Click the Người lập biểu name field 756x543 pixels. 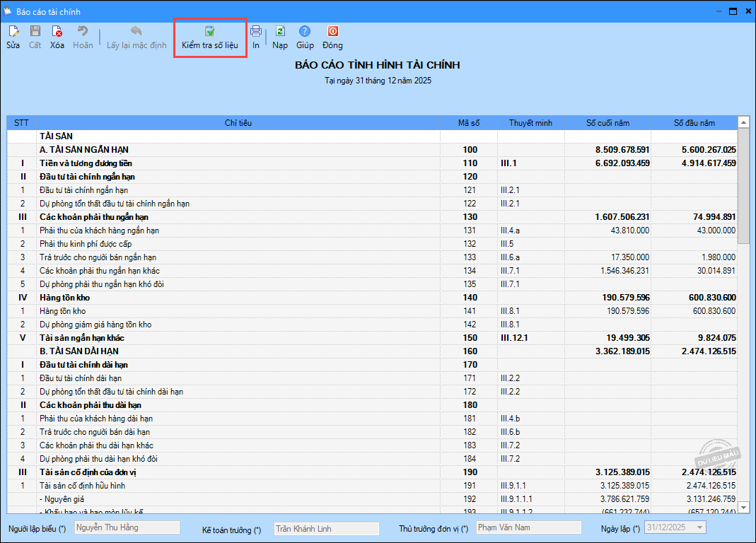(x=127, y=527)
